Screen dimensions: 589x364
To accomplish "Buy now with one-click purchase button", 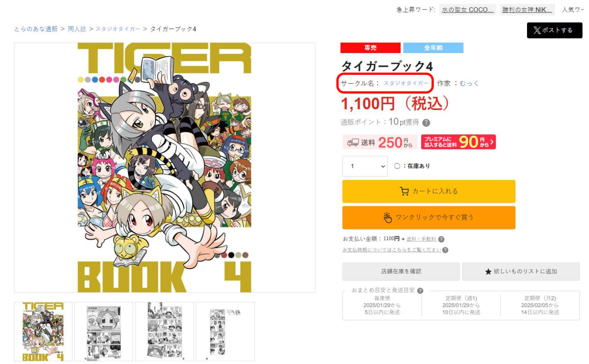I will pyautogui.click(x=428, y=217).
